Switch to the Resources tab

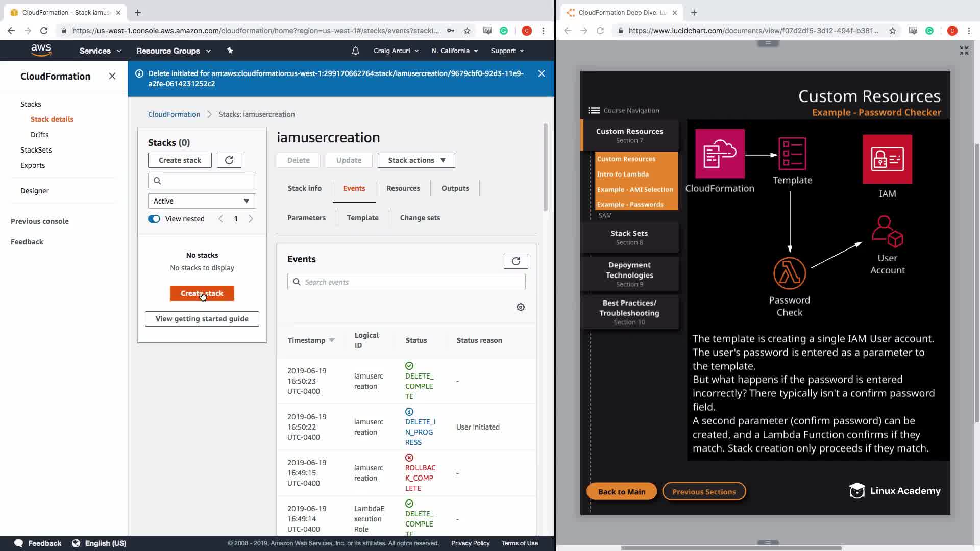click(403, 188)
